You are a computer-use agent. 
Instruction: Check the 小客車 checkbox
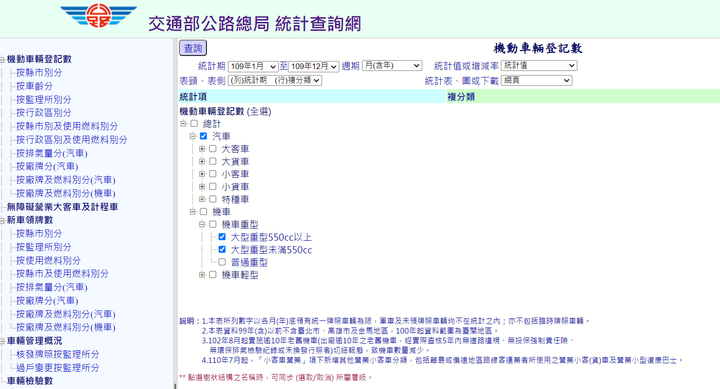[213, 174]
